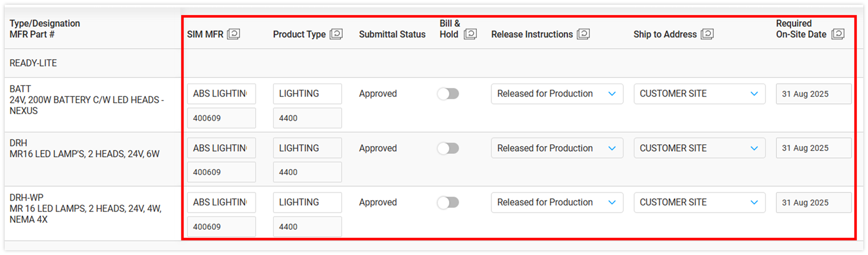Click the SIM MFR name field in BATT row
Viewport: 868px width, 255px height.
[x=221, y=94]
